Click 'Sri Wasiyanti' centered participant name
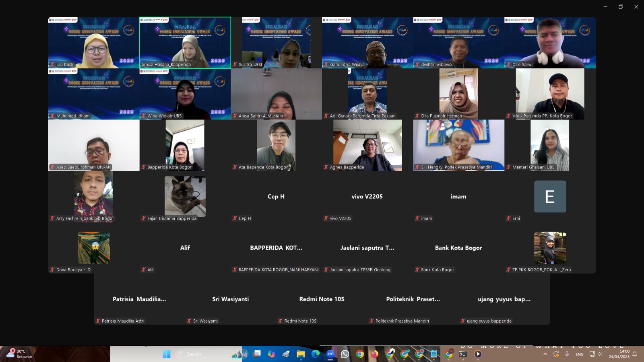The image size is (644, 362). click(x=231, y=299)
